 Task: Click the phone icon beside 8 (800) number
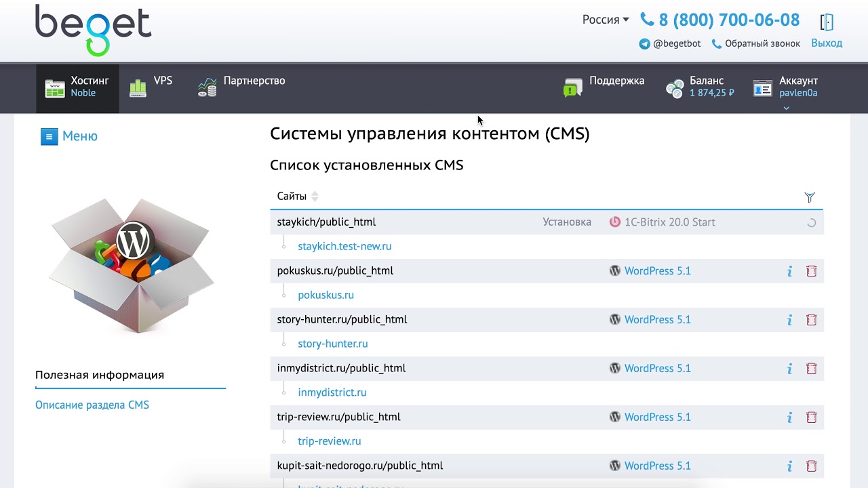point(647,20)
